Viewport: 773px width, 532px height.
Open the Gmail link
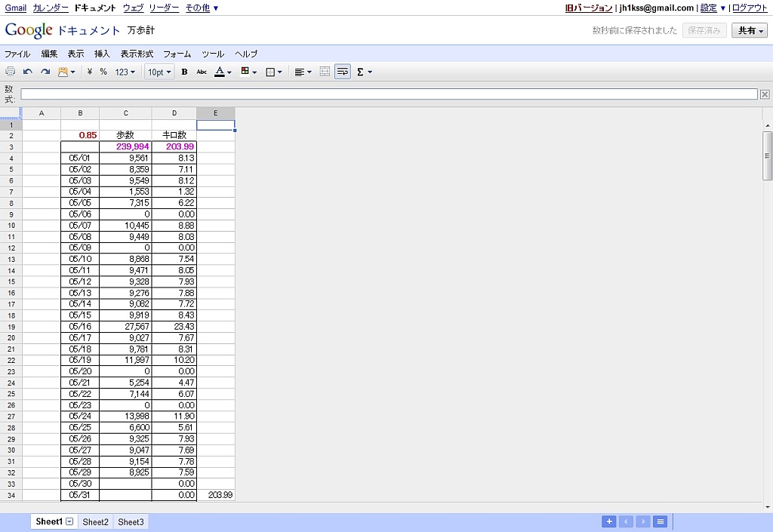click(x=15, y=8)
